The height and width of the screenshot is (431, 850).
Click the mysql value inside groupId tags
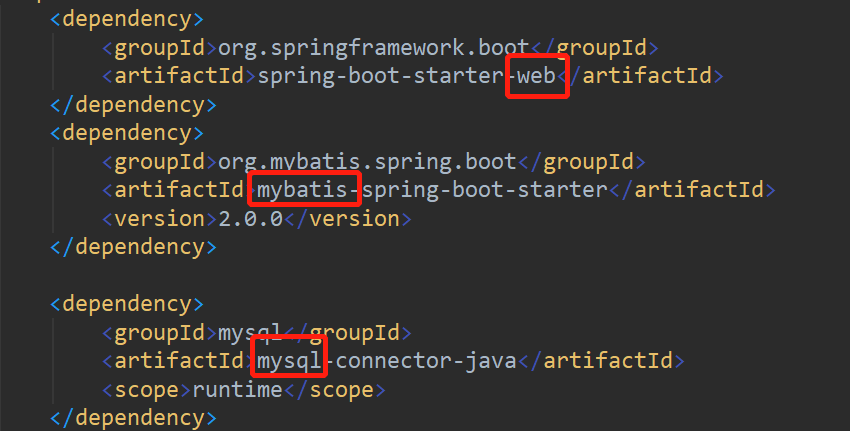pos(250,333)
